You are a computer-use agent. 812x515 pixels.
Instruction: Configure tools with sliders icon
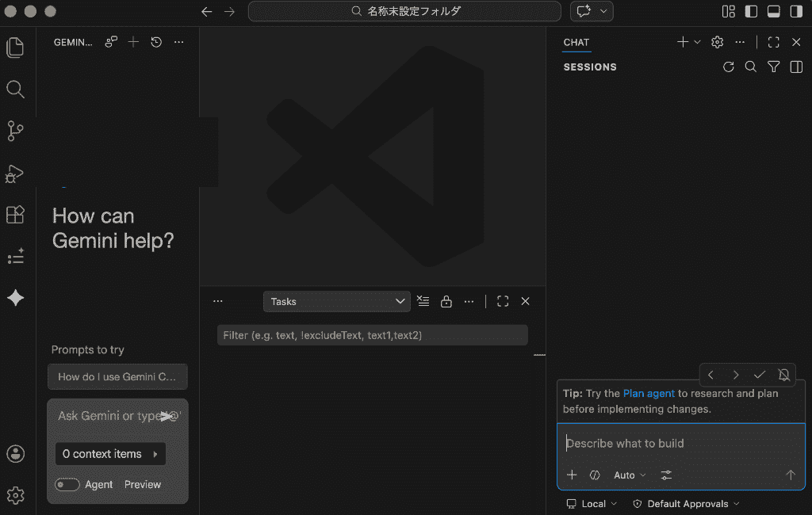click(666, 475)
